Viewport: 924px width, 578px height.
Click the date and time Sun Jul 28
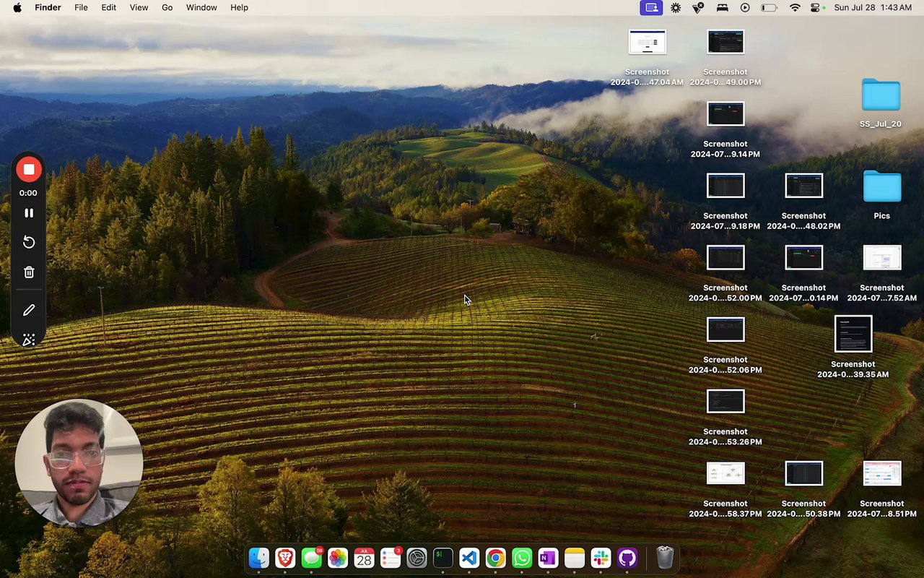click(873, 7)
